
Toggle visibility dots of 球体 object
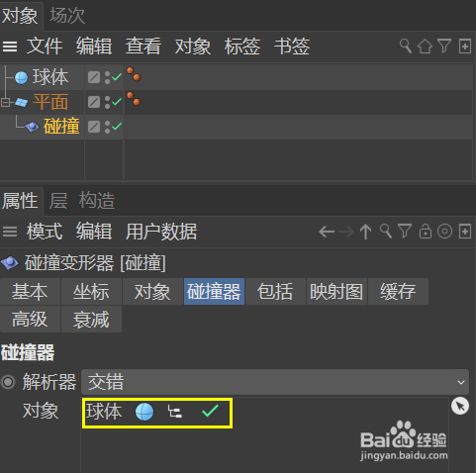coord(107,77)
